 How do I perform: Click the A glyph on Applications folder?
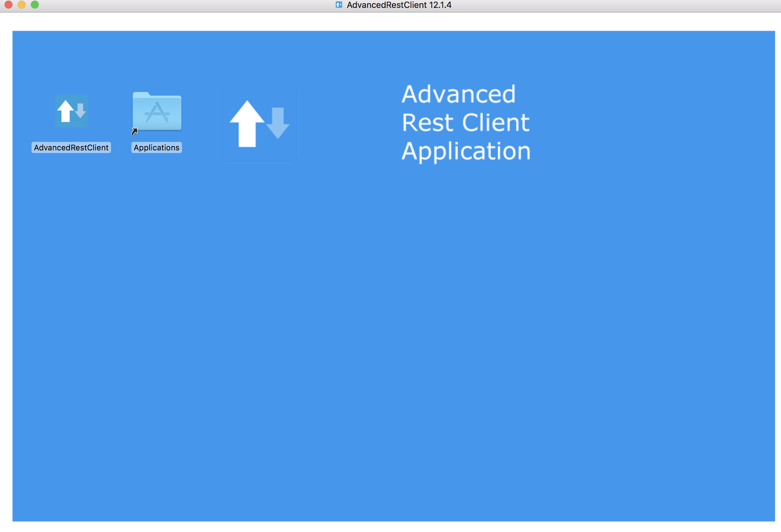click(157, 114)
